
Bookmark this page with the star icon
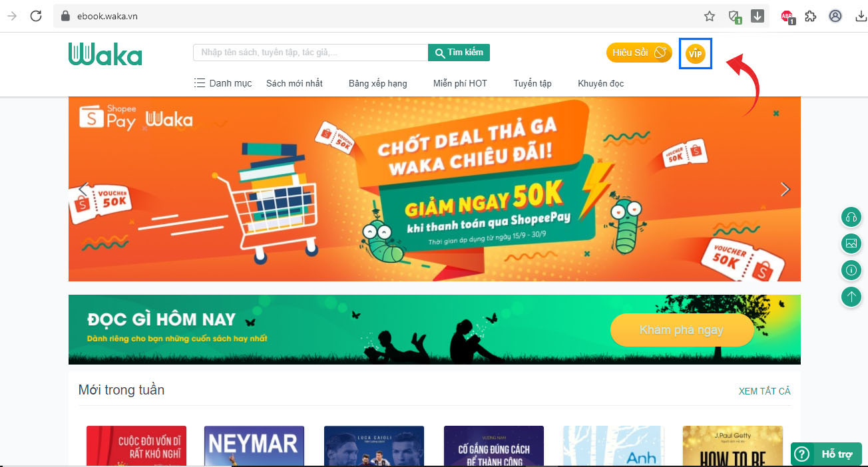(x=710, y=16)
